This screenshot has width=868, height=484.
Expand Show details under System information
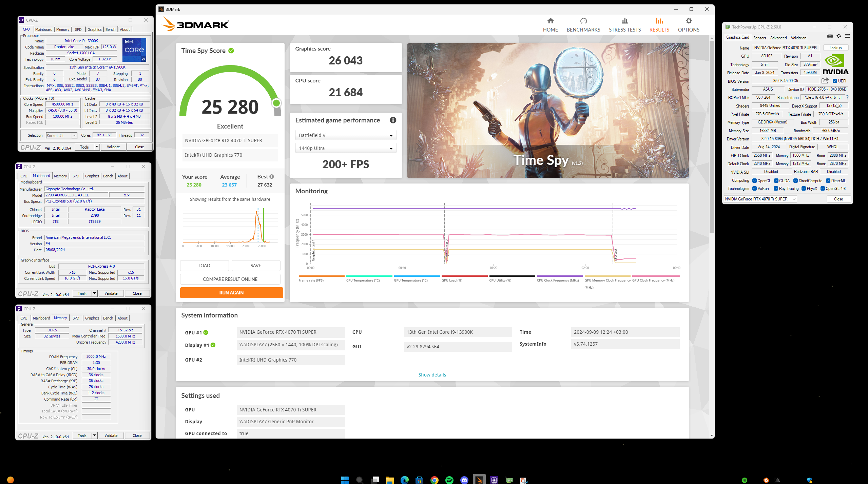(432, 374)
